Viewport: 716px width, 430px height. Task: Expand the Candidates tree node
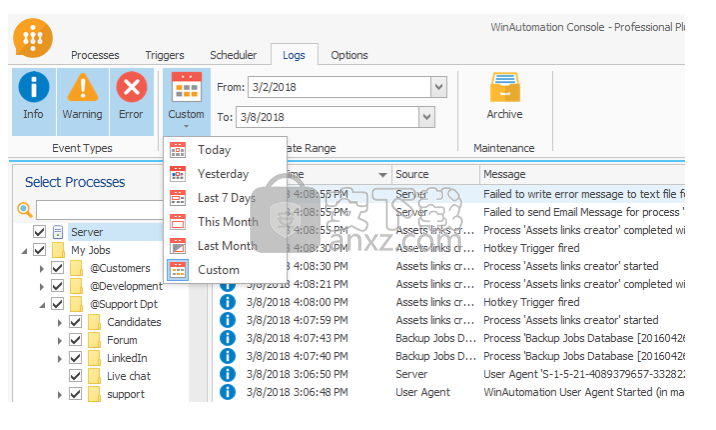pos(59,323)
